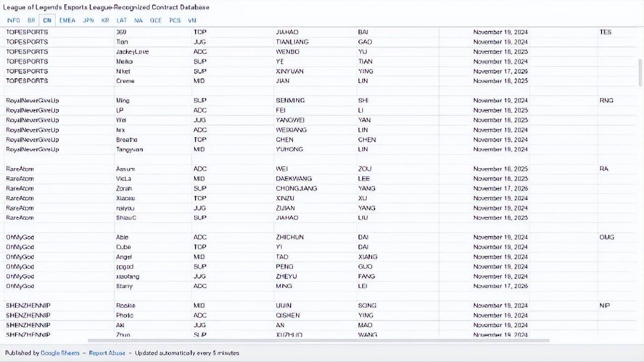Open the KR sheet tab
The image size is (644, 362).
pos(105,21)
